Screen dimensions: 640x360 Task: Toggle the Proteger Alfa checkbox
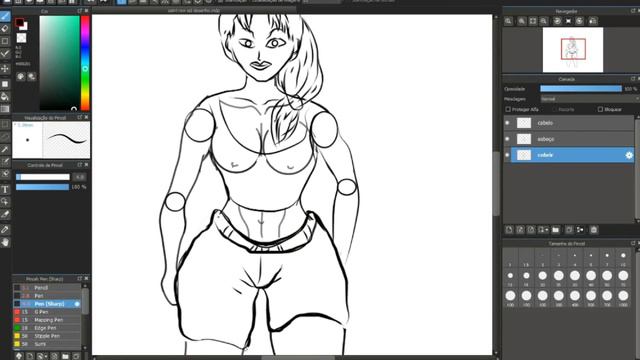[x=508, y=109]
